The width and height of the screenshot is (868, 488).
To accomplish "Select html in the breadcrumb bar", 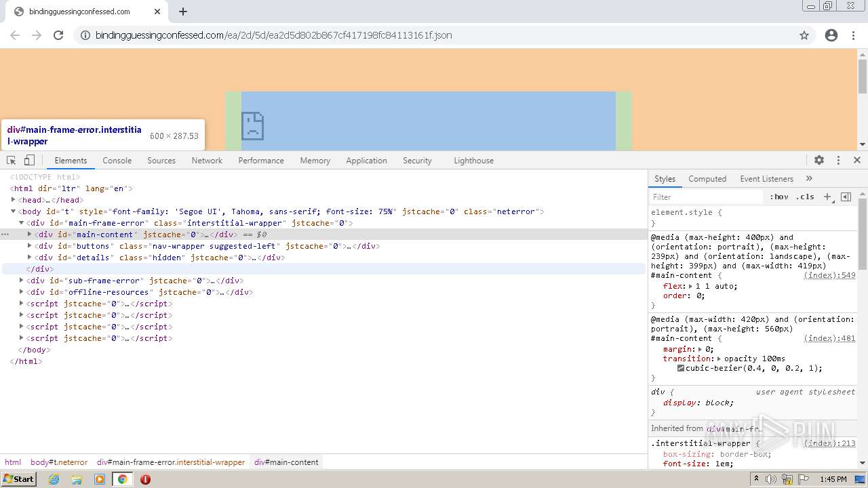I will pyautogui.click(x=13, y=462).
